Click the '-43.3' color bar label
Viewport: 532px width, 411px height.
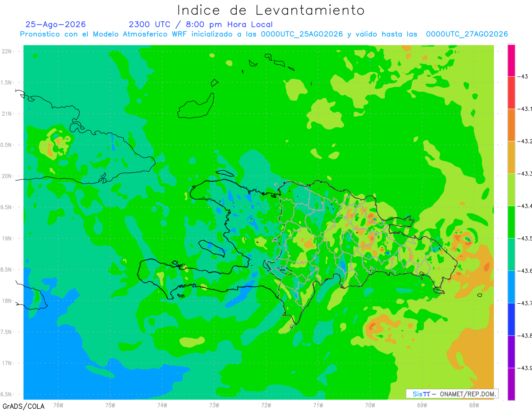pos(525,174)
